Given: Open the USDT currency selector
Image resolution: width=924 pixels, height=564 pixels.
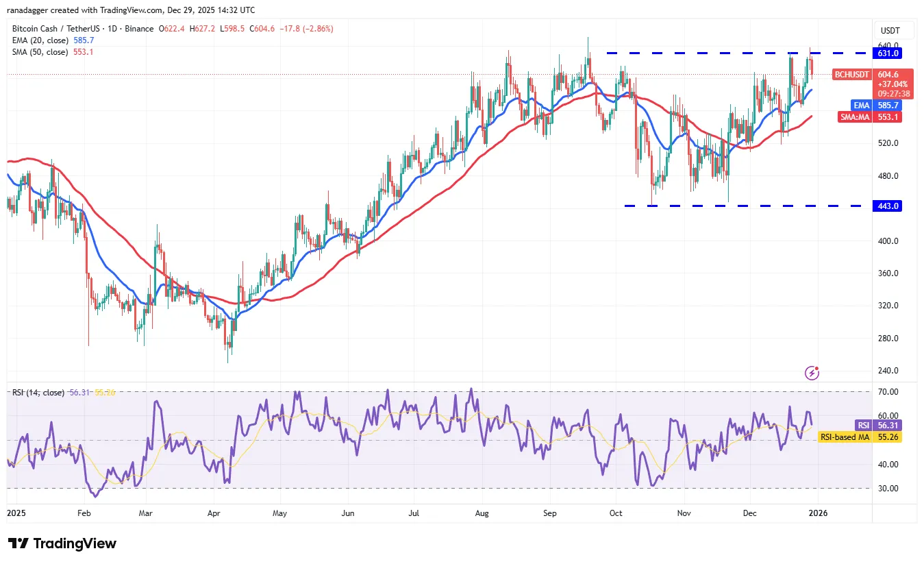Looking at the screenshot, I should point(889,30).
